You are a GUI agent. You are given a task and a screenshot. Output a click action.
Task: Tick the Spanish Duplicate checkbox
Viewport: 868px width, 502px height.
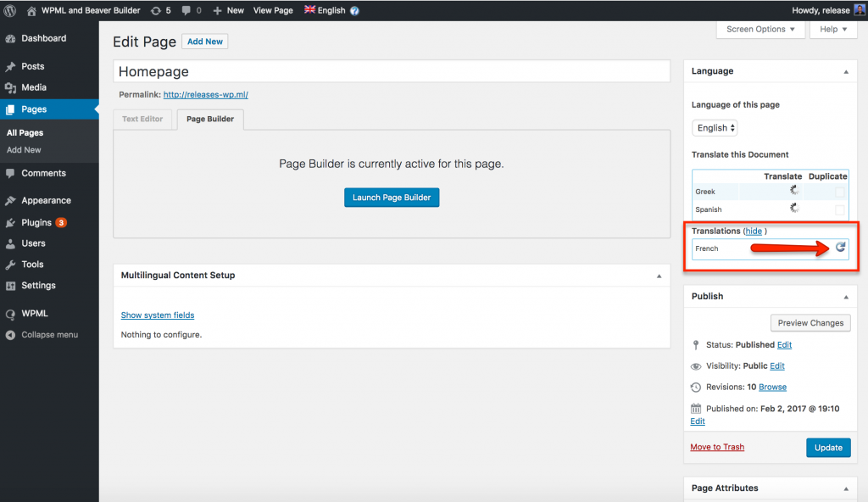[840, 209]
